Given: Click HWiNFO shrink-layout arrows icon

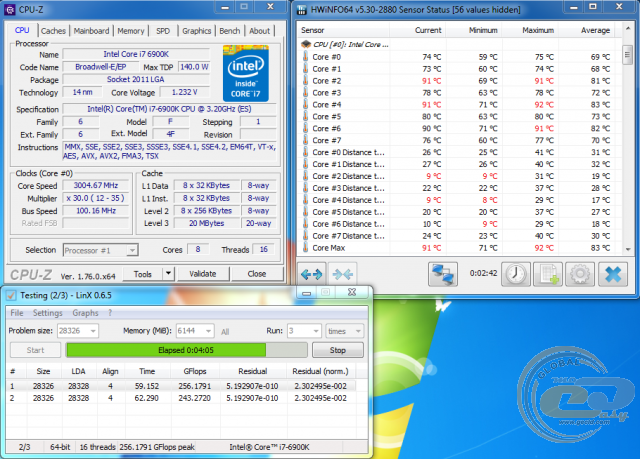Looking at the screenshot, I should tap(342, 274).
